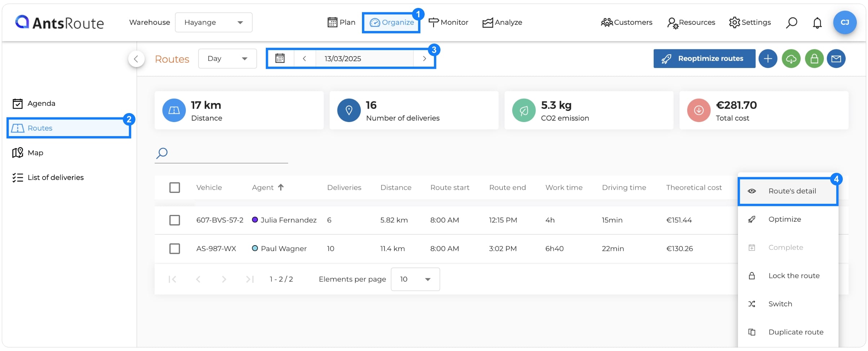Open Elements per page dropdown
This screenshot has width=868, height=351.
point(415,279)
